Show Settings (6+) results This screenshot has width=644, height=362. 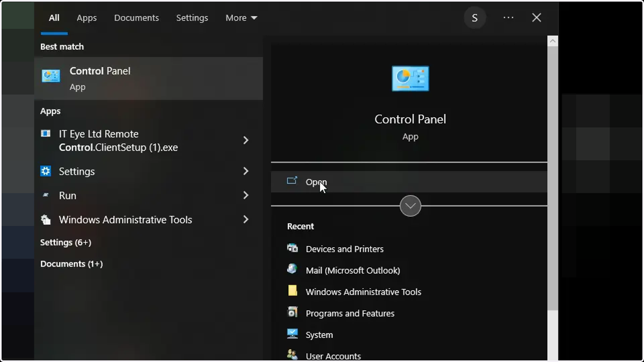(x=65, y=242)
